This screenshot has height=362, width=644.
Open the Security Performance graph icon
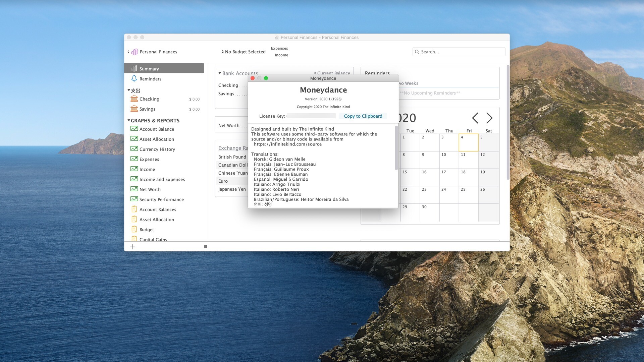[134, 199]
